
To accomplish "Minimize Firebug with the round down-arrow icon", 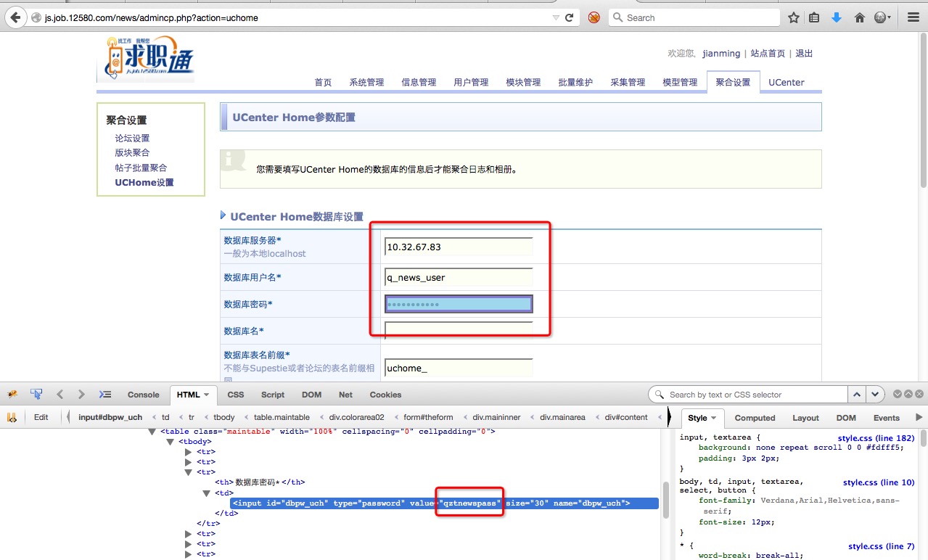I will point(898,395).
